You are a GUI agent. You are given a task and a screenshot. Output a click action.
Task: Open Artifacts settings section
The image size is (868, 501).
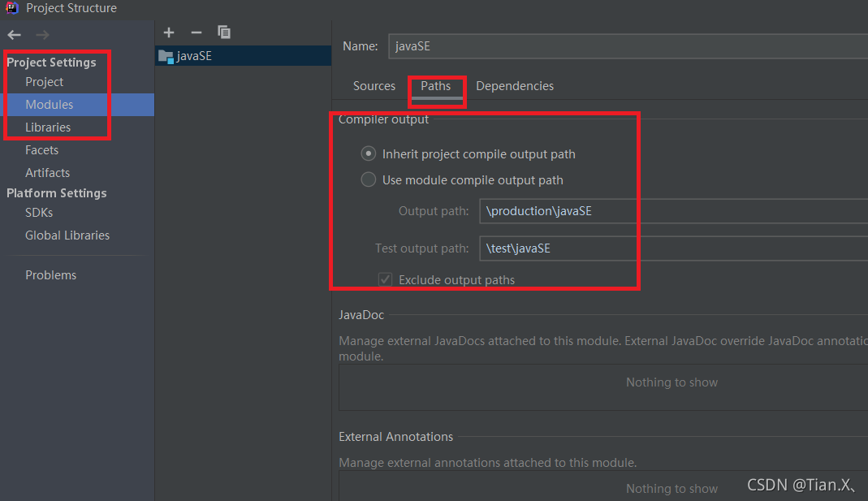tap(48, 173)
